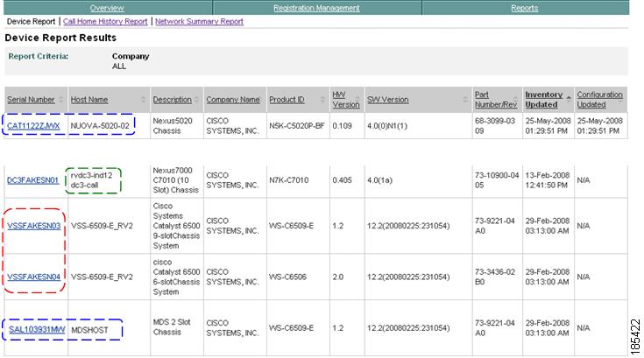This screenshot has height=358, width=644.
Task: Select HW version 0.405
Action: click(x=342, y=180)
